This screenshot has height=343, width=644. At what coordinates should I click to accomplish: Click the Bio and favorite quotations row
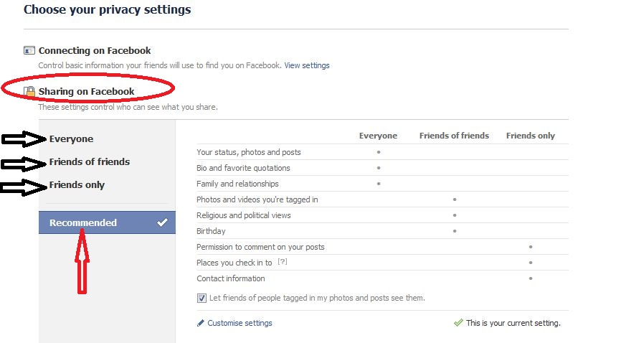382,168
